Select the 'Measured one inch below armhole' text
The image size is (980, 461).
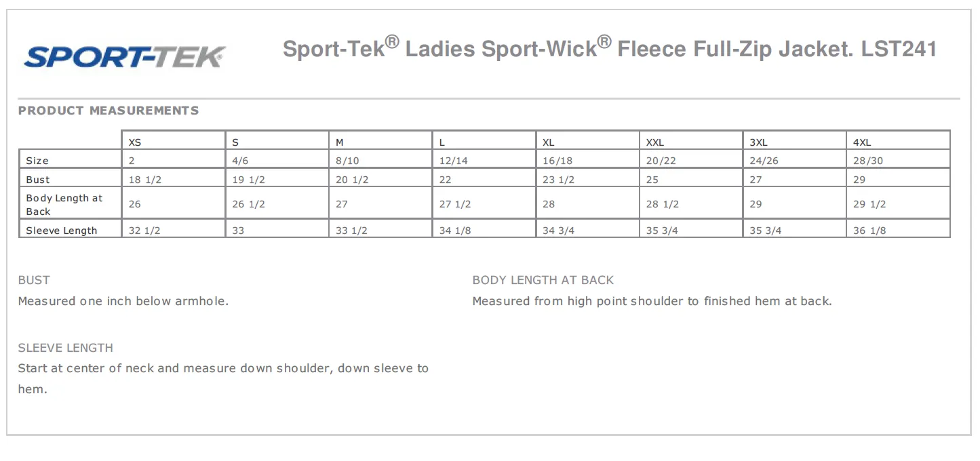point(123,301)
